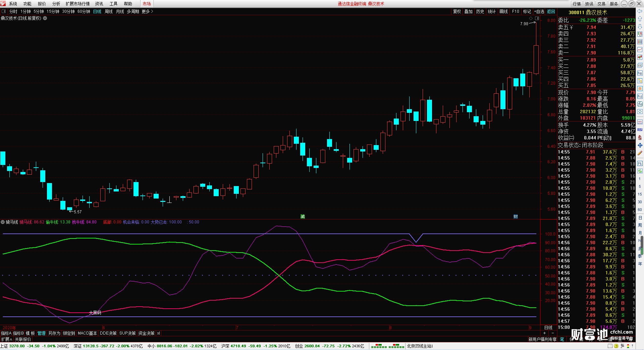This screenshot has width=644, height=350.
Task: Select 年 period in right sidebar
Action: pos(640,264)
